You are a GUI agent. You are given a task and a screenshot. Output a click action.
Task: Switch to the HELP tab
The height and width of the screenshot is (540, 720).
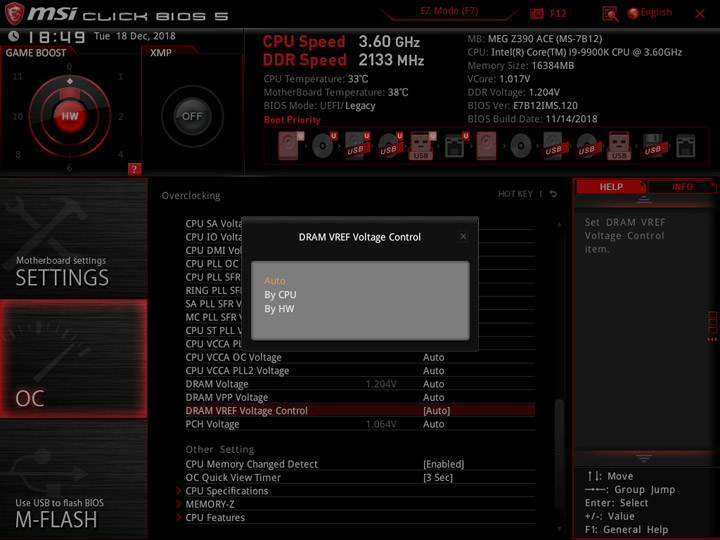point(611,186)
